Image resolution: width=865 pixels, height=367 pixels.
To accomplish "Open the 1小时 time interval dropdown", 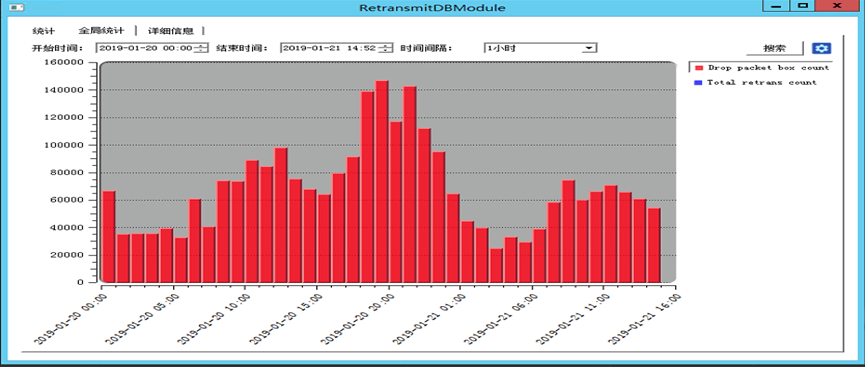I will click(540, 48).
